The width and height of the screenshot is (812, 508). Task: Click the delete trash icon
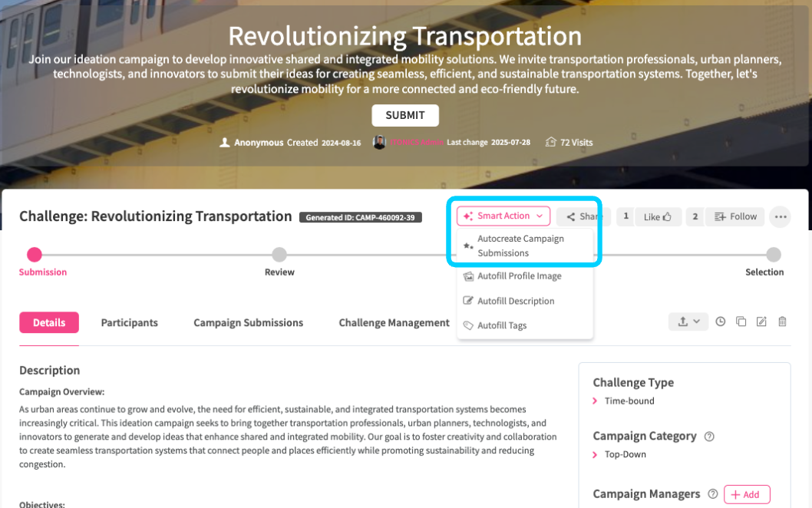pos(782,322)
